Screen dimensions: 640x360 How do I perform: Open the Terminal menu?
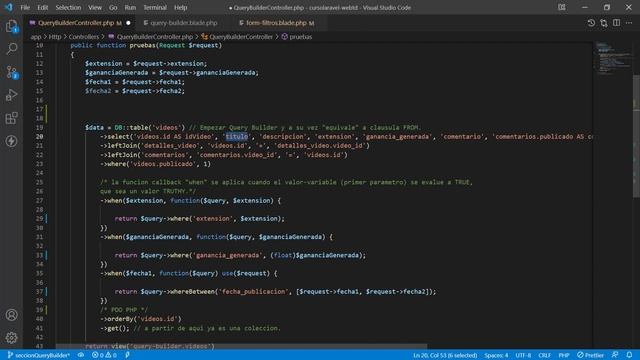click(155, 7)
